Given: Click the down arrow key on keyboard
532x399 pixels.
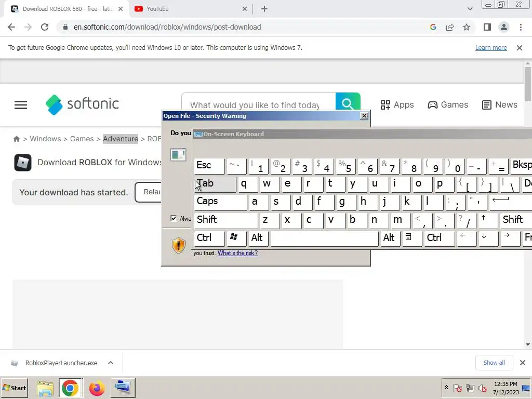Looking at the screenshot, I should coord(487,238).
